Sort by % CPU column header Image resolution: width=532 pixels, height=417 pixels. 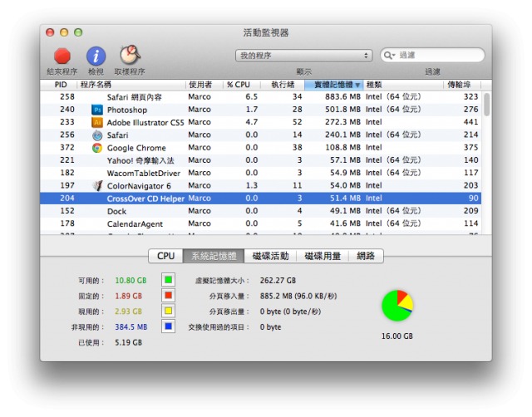point(242,85)
